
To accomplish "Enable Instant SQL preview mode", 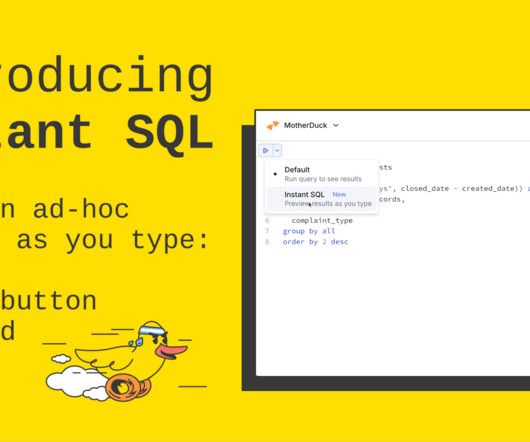I will [x=322, y=199].
